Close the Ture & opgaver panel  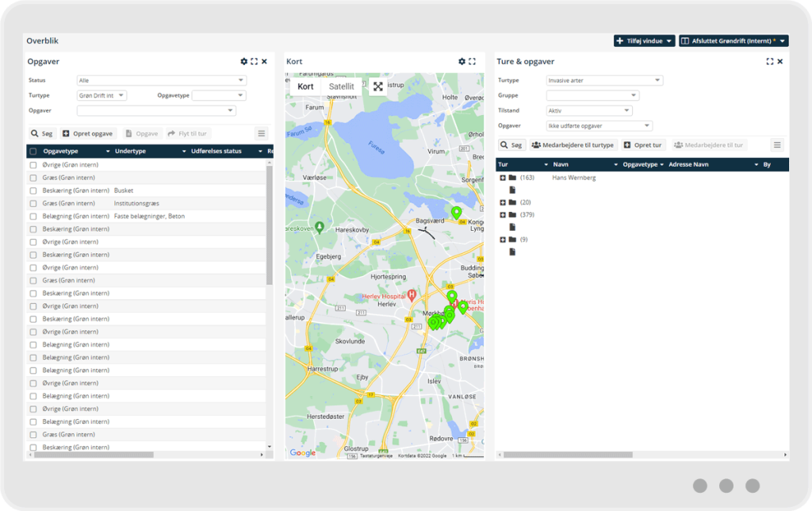point(780,61)
